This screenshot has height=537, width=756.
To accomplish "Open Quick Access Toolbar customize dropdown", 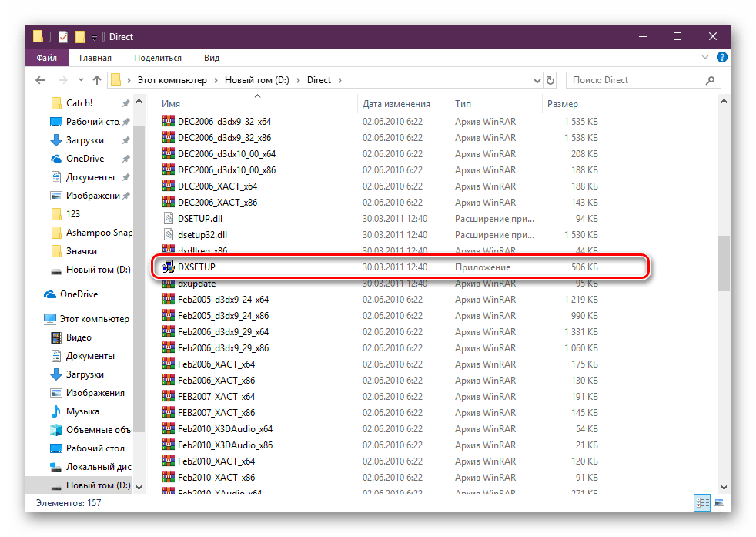I will pyautogui.click(x=95, y=38).
